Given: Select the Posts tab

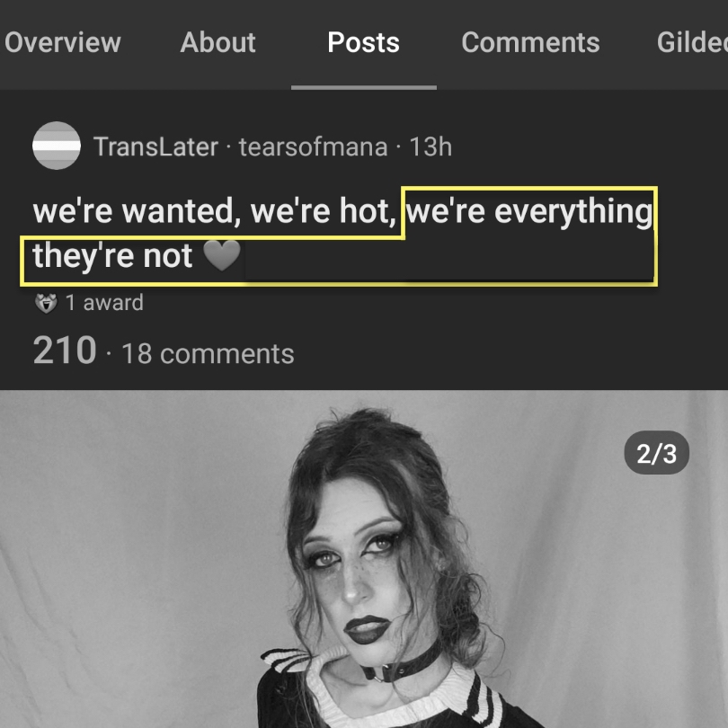Looking at the screenshot, I should pyautogui.click(x=363, y=43).
